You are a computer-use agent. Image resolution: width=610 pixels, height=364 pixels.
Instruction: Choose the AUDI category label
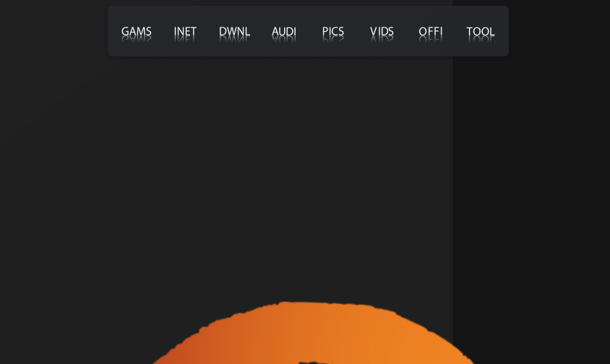[284, 32]
